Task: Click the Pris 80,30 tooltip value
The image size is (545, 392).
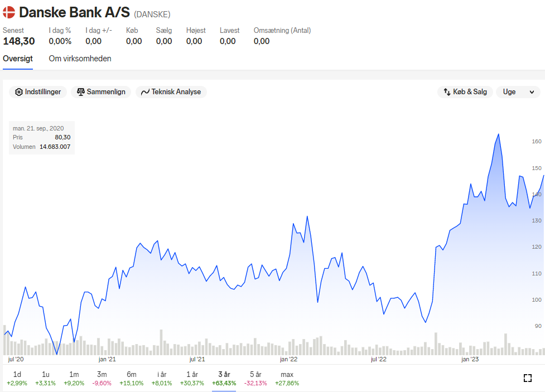Action: [62, 137]
